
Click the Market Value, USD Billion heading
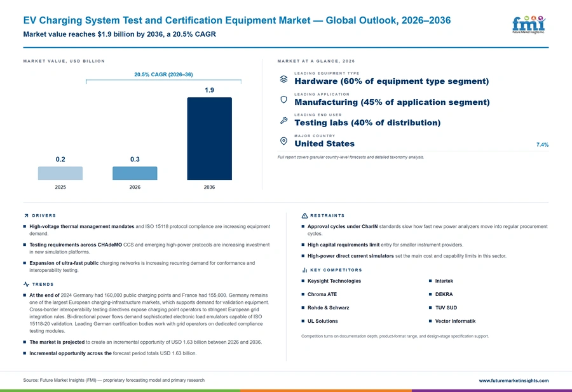pyautogui.click(x=64, y=61)
